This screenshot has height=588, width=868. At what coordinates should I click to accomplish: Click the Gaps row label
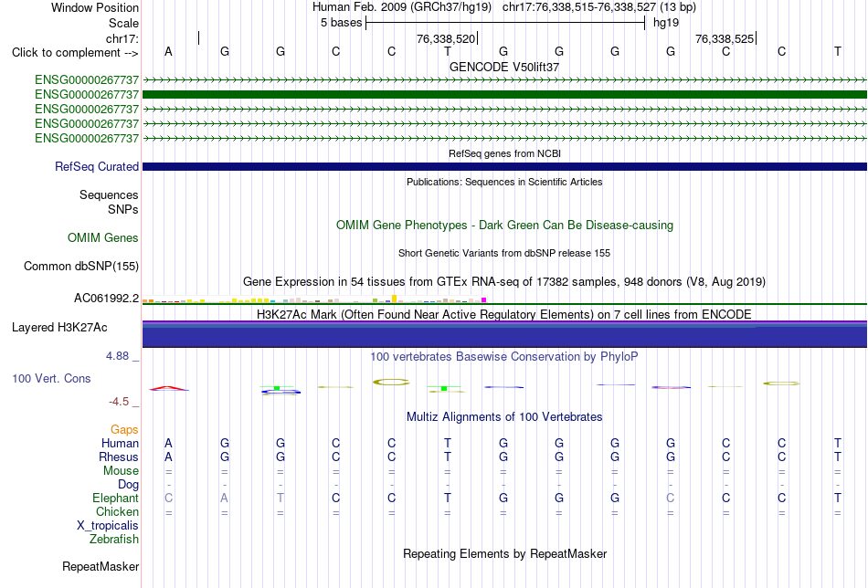pyautogui.click(x=124, y=430)
